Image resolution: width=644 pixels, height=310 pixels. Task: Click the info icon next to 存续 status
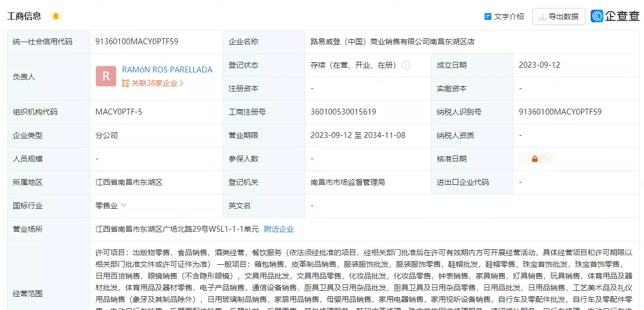point(406,65)
